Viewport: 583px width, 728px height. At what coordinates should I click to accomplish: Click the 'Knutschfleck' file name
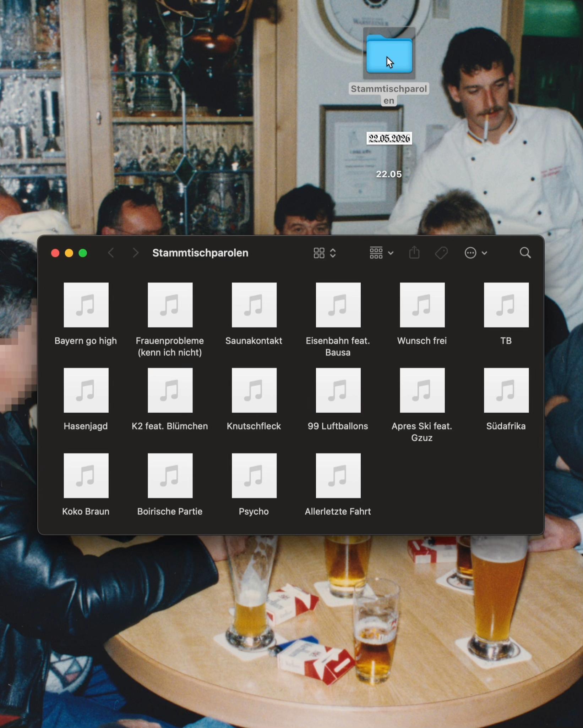click(x=254, y=426)
